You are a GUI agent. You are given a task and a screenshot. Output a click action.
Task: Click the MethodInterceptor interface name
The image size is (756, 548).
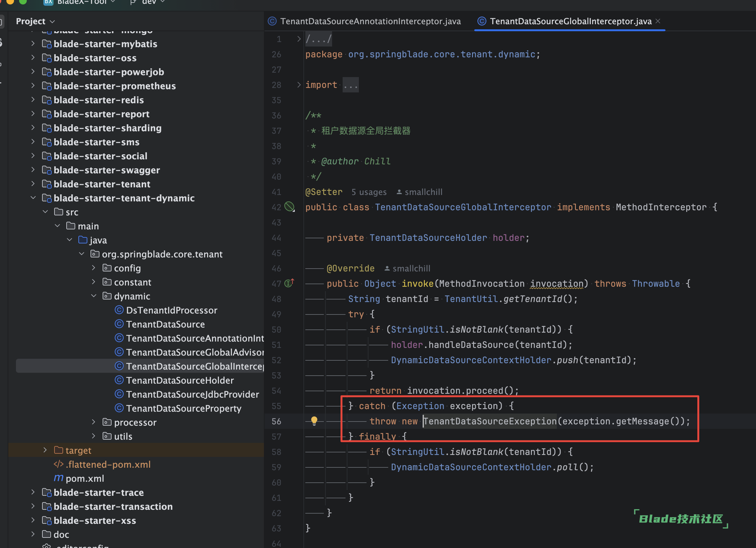[x=661, y=207]
